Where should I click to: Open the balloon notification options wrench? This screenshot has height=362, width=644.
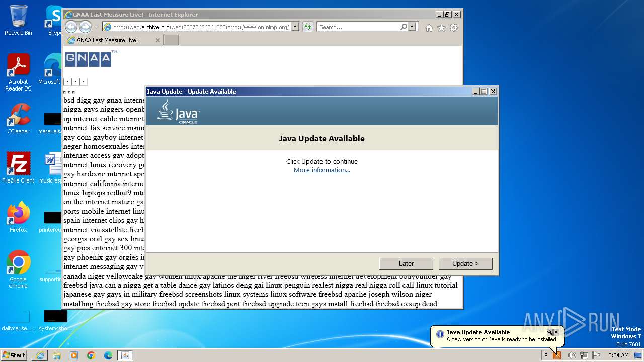pyautogui.click(x=550, y=332)
